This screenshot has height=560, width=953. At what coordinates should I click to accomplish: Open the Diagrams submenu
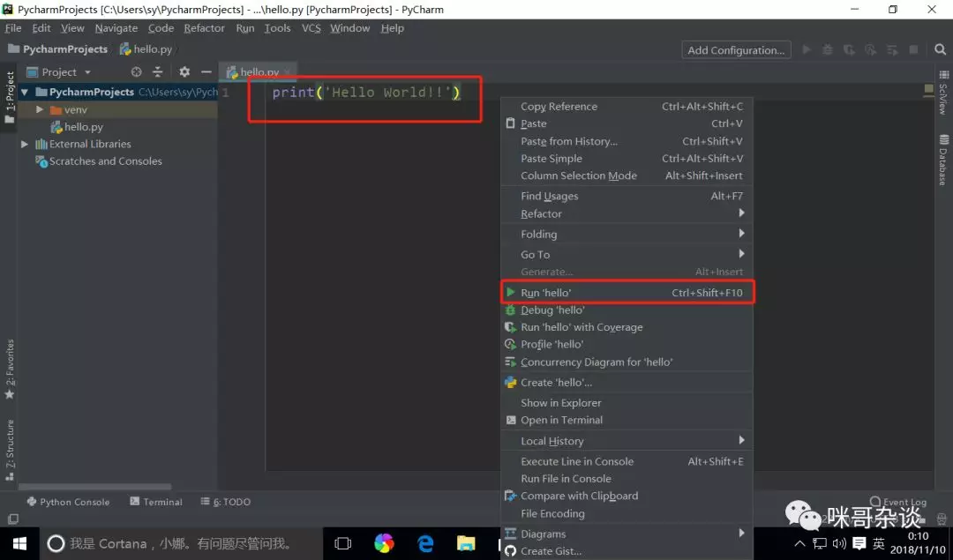627,534
